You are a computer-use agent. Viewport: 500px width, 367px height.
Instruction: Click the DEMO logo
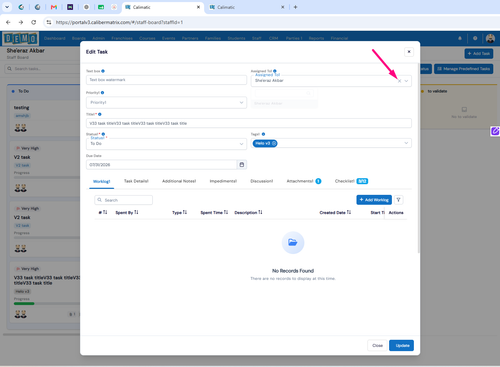(x=21, y=38)
